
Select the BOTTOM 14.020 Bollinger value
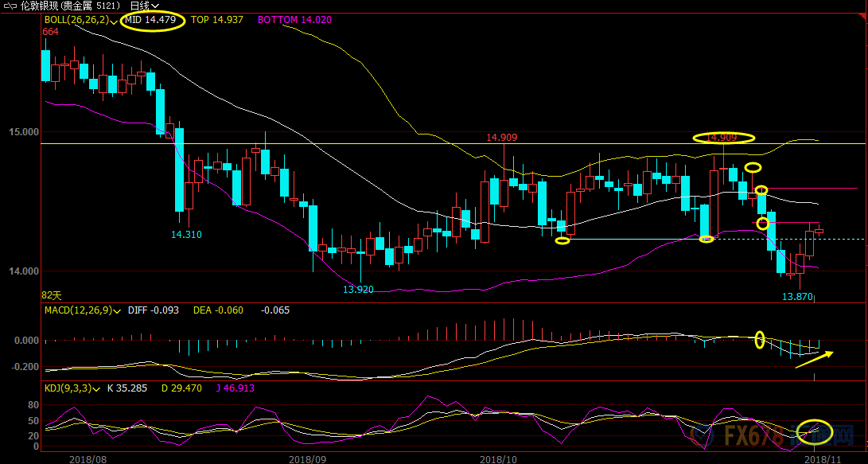tap(294, 20)
